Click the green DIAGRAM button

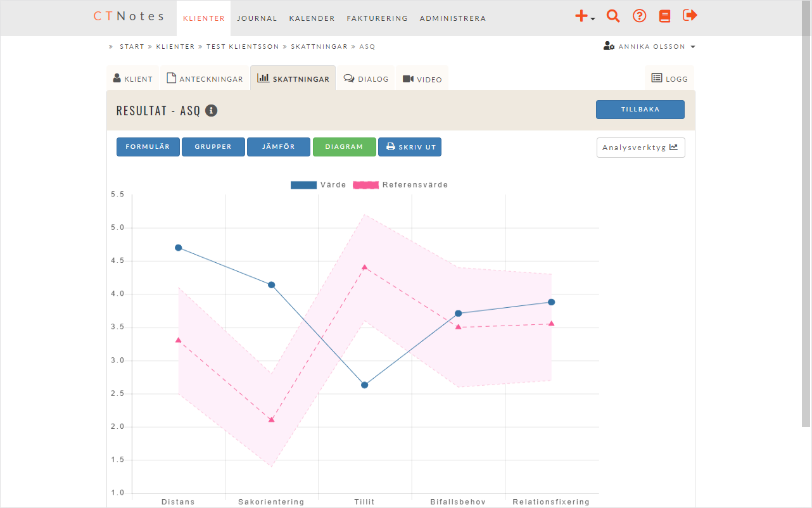345,147
